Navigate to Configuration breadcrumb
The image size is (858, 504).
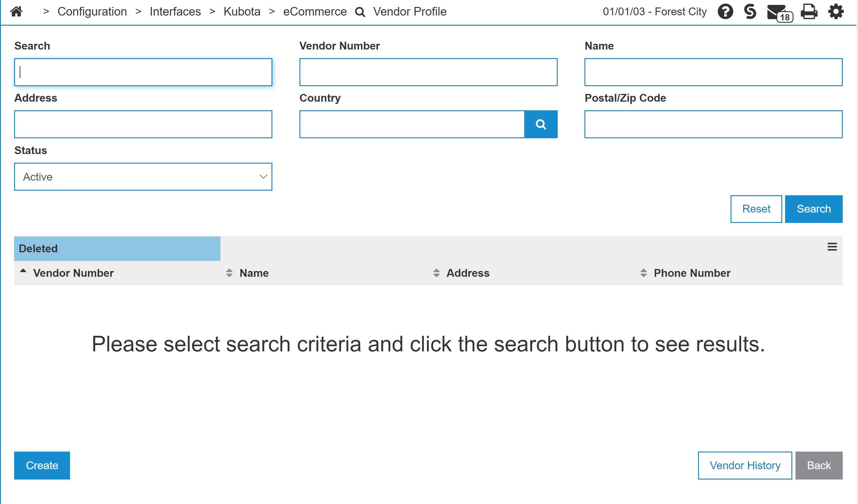(x=92, y=12)
